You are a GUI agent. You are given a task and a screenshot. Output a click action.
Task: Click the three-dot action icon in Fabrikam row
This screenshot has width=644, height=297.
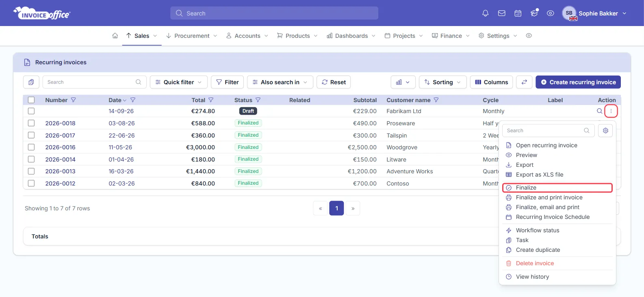pyautogui.click(x=611, y=111)
